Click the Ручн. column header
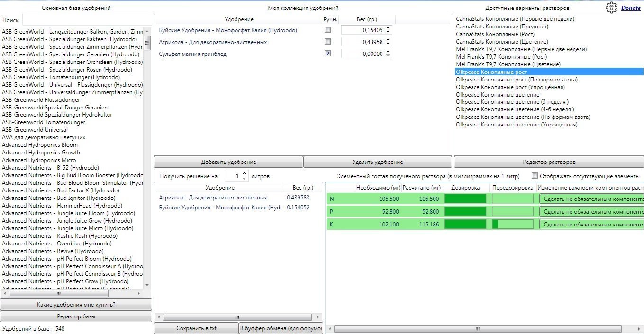 click(x=330, y=19)
